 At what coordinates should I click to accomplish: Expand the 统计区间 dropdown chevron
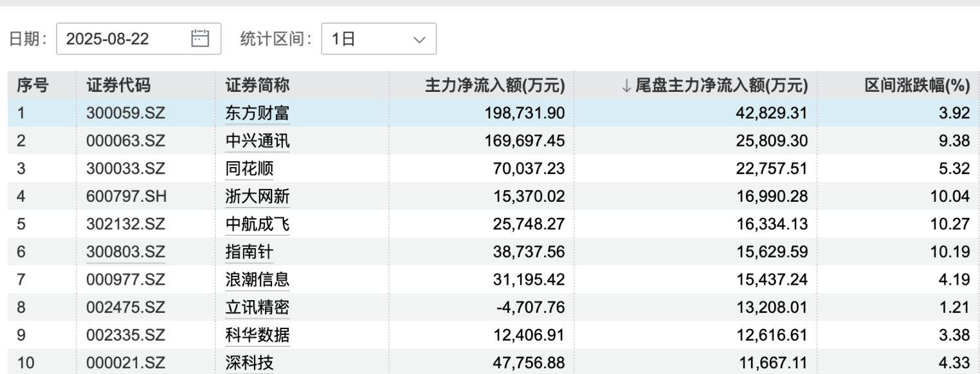419,39
